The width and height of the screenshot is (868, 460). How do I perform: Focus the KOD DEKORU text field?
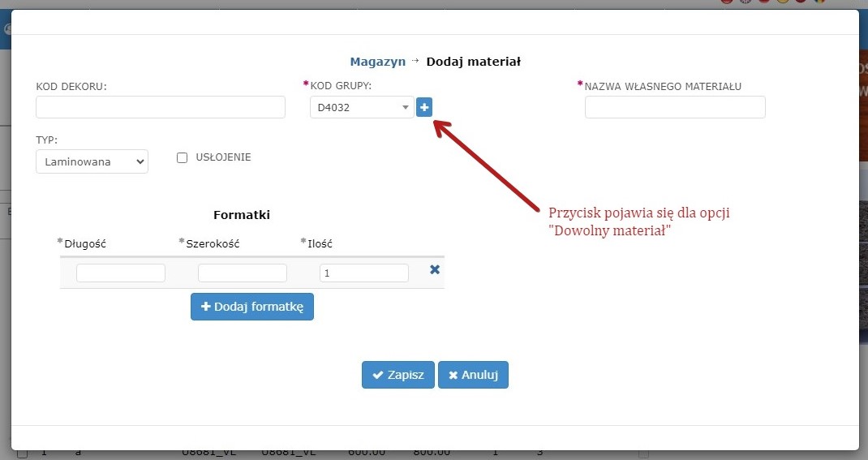coord(161,107)
